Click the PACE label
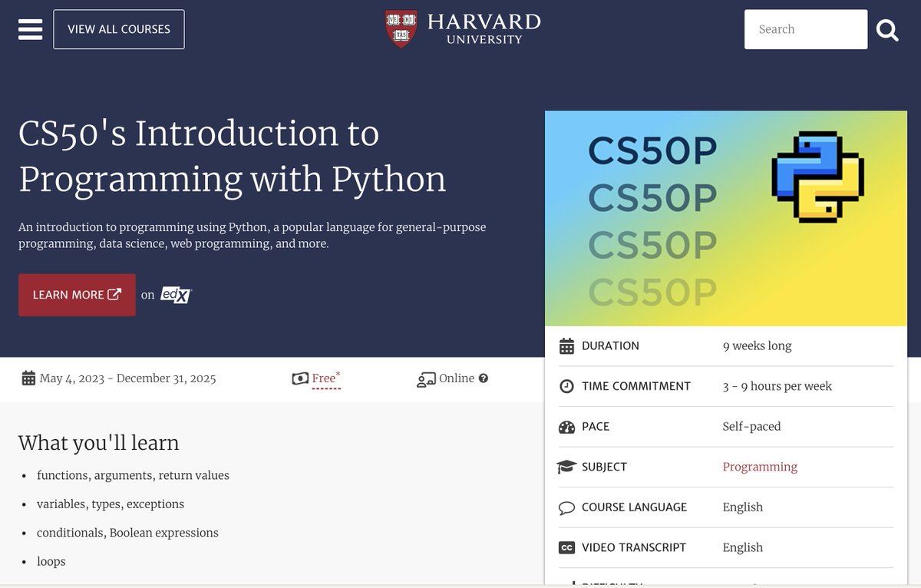The width and height of the screenshot is (921, 588). pos(596,427)
